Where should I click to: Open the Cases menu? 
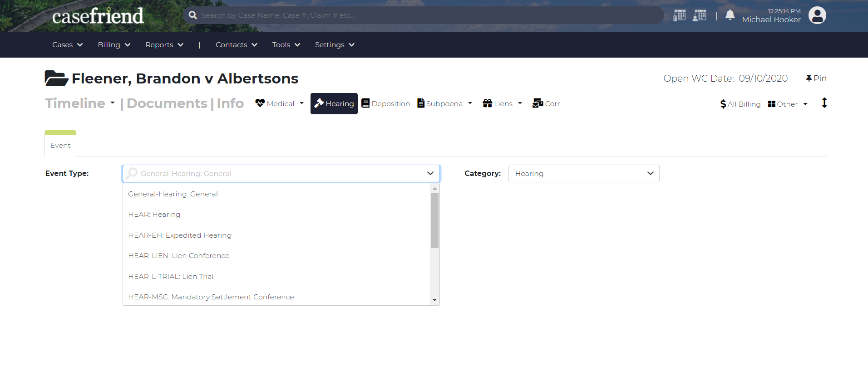(67, 44)
